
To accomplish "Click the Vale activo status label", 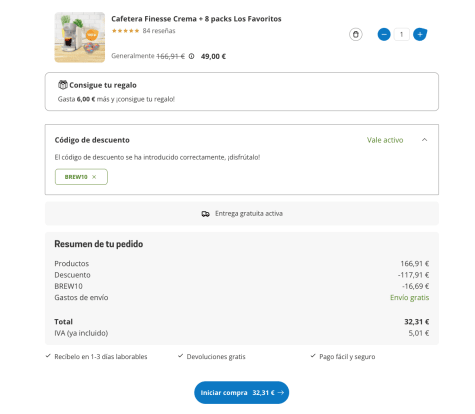I will click(385, 140).
